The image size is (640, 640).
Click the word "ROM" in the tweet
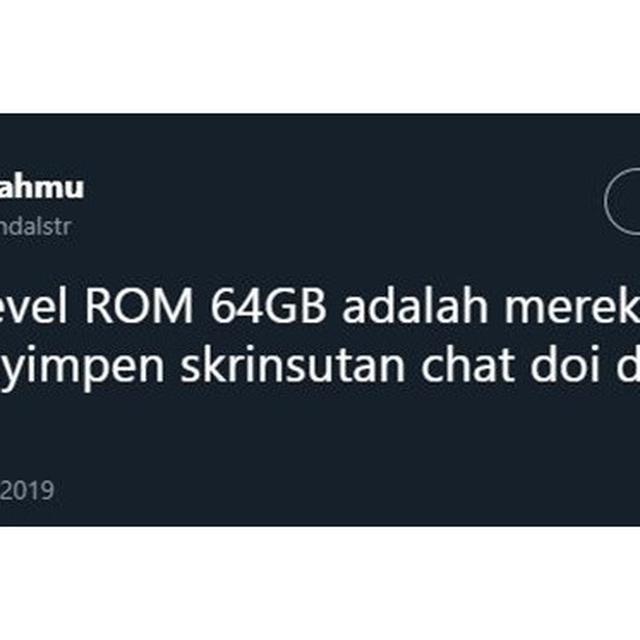point(138,306)
